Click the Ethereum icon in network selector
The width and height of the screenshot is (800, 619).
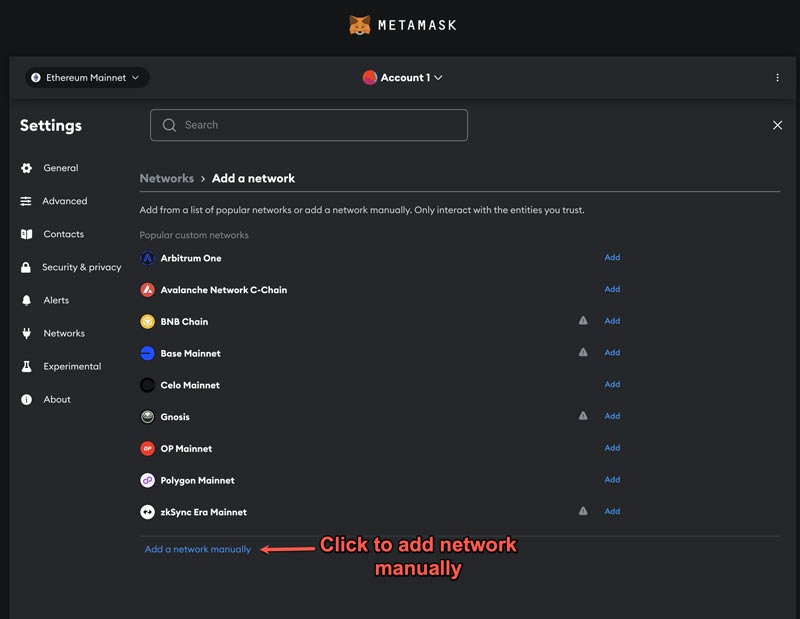pos(36,78)
